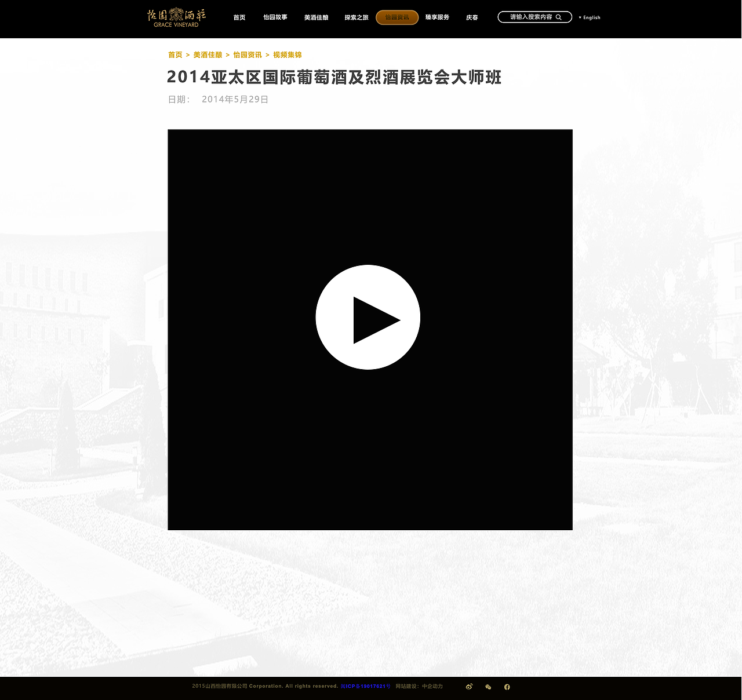Viewport: 742px width, 700px height.
Task: Open 美酒佳酿 in top navigation
Action: [x=317, y=17]
